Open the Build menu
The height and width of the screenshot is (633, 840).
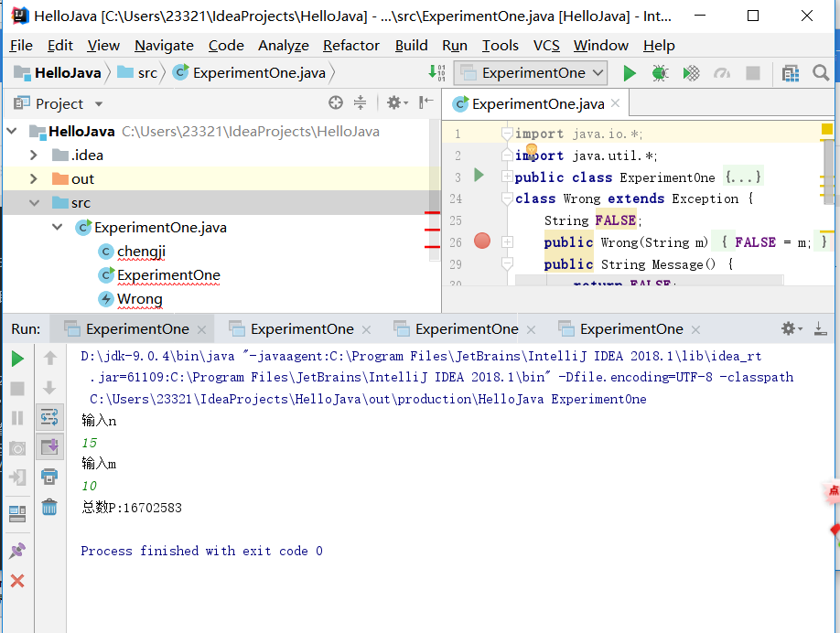coord(411,46)
